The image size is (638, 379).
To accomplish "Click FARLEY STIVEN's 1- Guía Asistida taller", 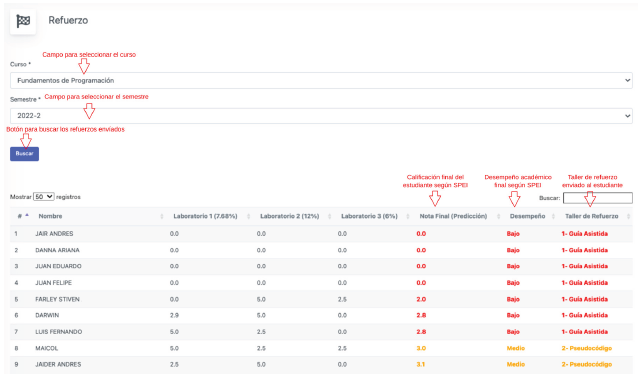I will point(585,299).
